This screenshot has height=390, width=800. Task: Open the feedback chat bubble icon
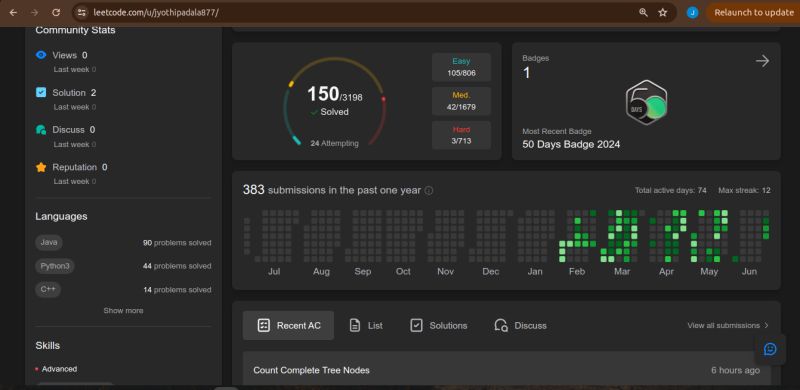point(770,349)
